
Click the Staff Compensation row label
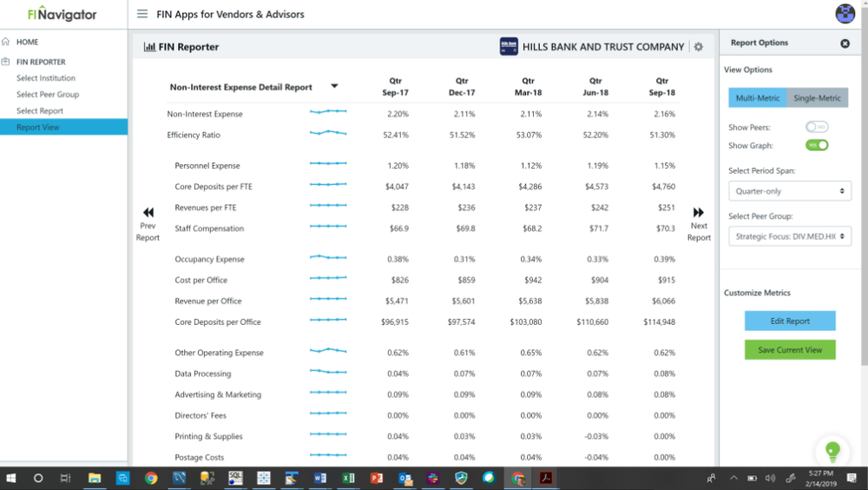pyautogui.click(x=209, y=228)
